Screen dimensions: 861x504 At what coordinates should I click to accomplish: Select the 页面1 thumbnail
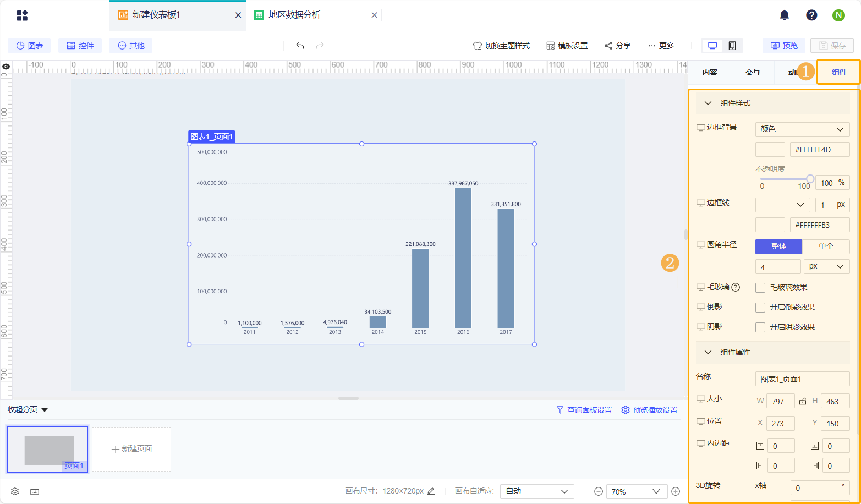[47, 449]
